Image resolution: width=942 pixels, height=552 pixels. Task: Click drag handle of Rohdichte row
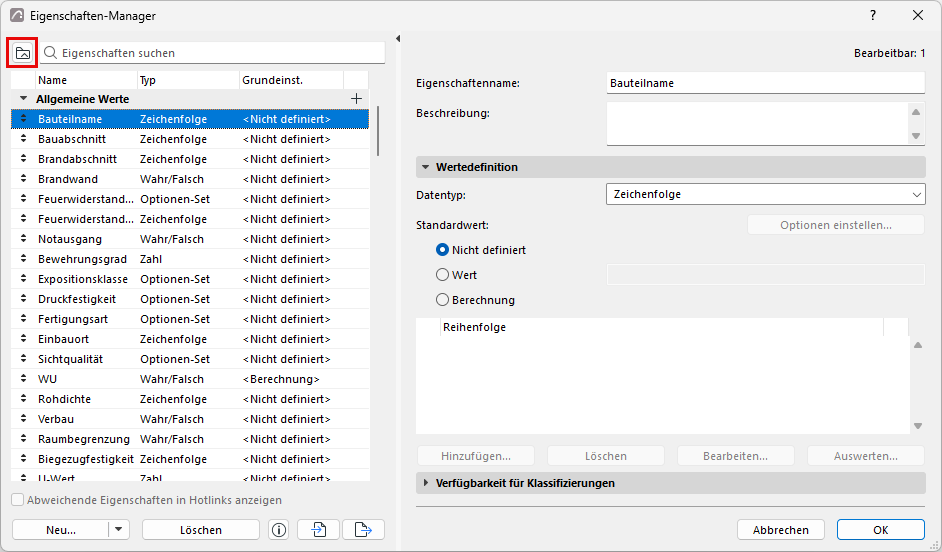click(23, 399)
